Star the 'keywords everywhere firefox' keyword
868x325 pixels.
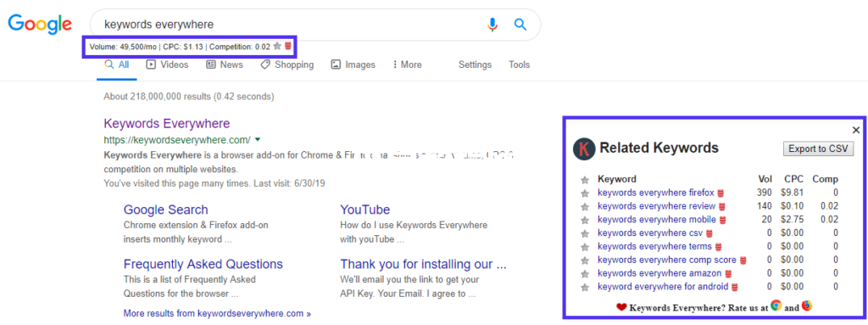[x=584, y=193]
